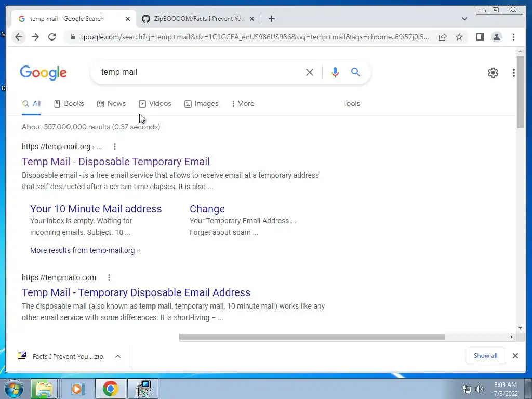
Task: Start voice search with the microphone icon
Action: pos(335,72)
